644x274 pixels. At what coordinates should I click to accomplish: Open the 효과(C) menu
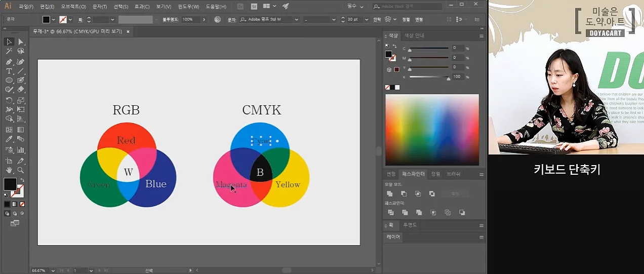(142, 7)
